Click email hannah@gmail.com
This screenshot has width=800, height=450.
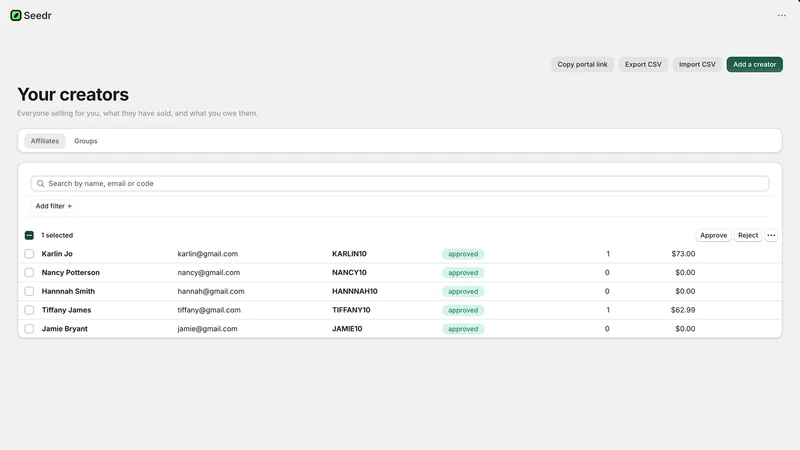211,291
